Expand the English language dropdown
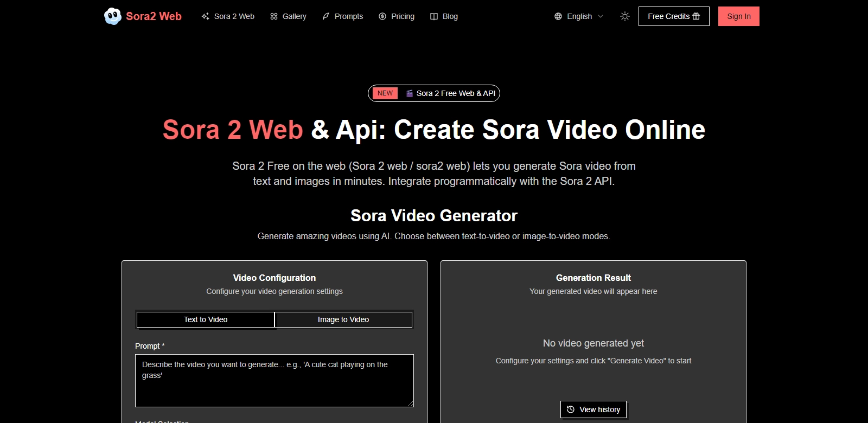Screen dimensions: 868x423 [579, 16]
